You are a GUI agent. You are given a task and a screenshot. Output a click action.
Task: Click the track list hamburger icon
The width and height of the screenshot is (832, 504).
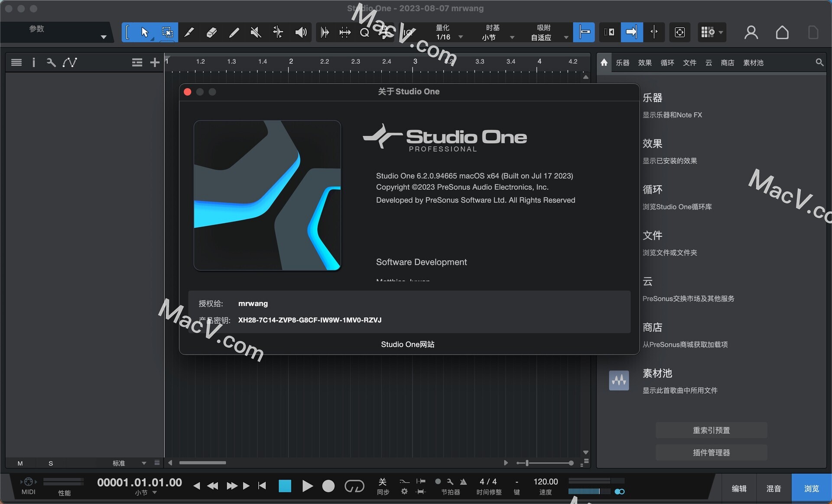click(x=16, y=62)
